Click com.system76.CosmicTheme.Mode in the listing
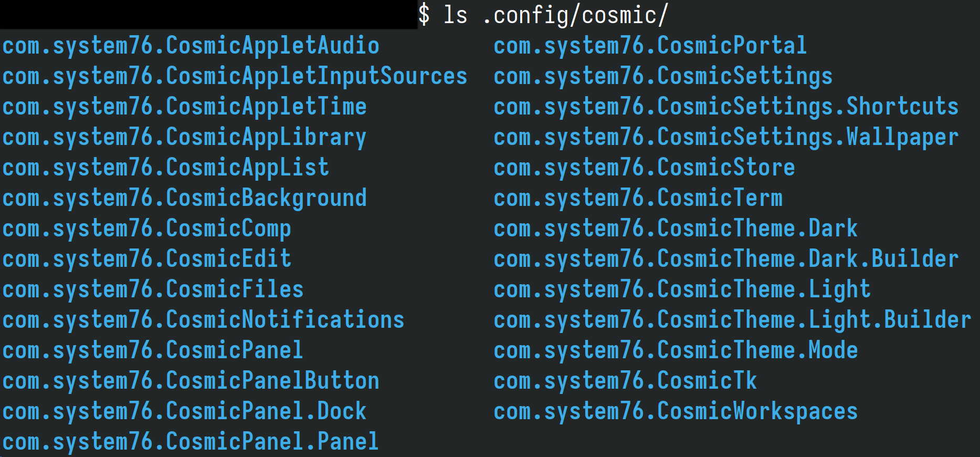The image size is (980, 457). click(x=676, y=350)
